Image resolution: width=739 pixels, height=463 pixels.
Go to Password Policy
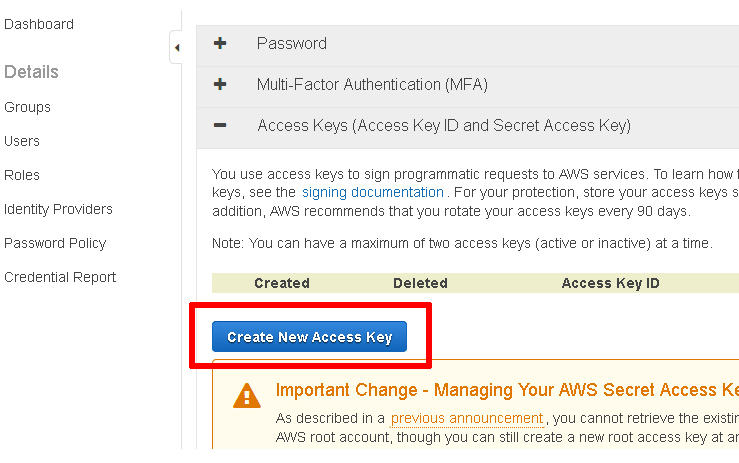tap(55, 243)
